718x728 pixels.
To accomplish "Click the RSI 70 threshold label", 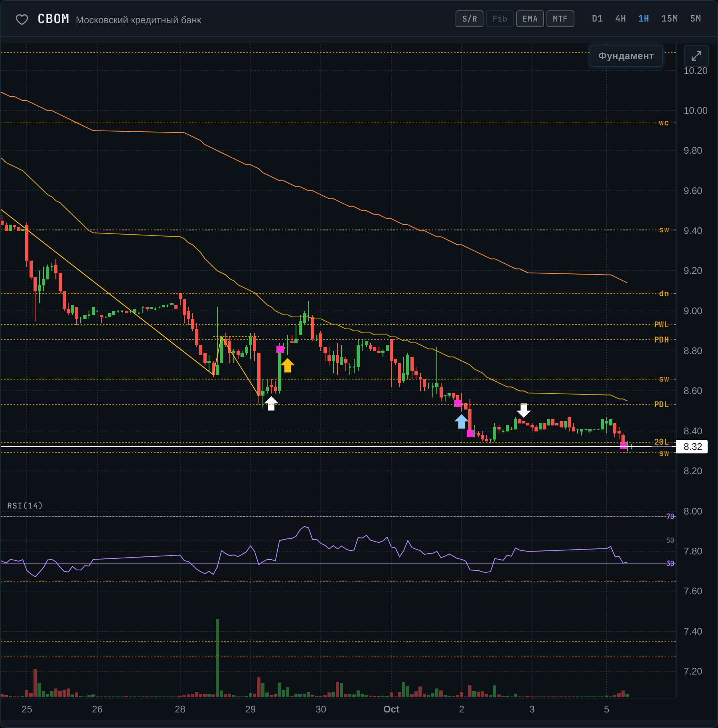I will point(670,516).
